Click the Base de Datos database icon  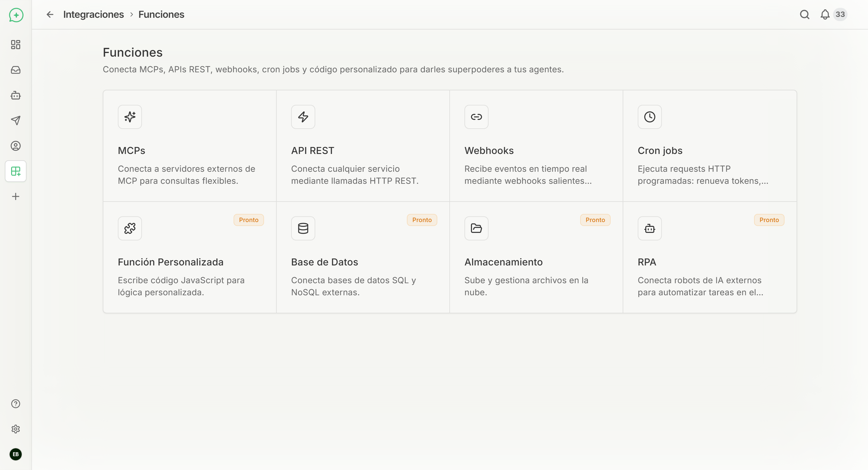[x=303, y=228]
